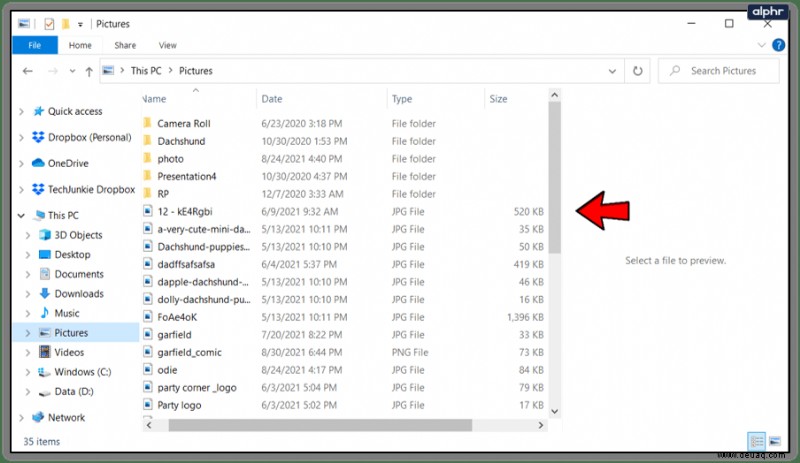Screen dimensions: 800x463
Task: Click Pictures in address breadcrumb
Action: (195, 71)
